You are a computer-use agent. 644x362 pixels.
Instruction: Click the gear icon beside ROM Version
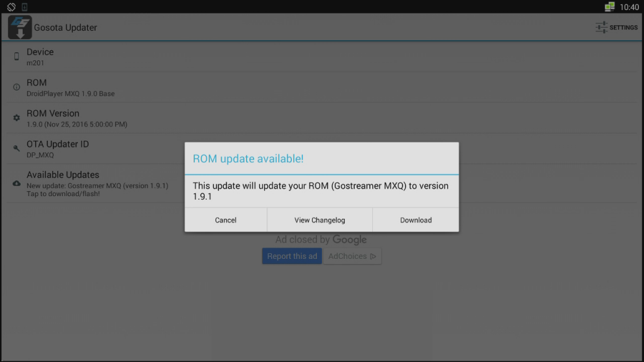tap(16, 118)
